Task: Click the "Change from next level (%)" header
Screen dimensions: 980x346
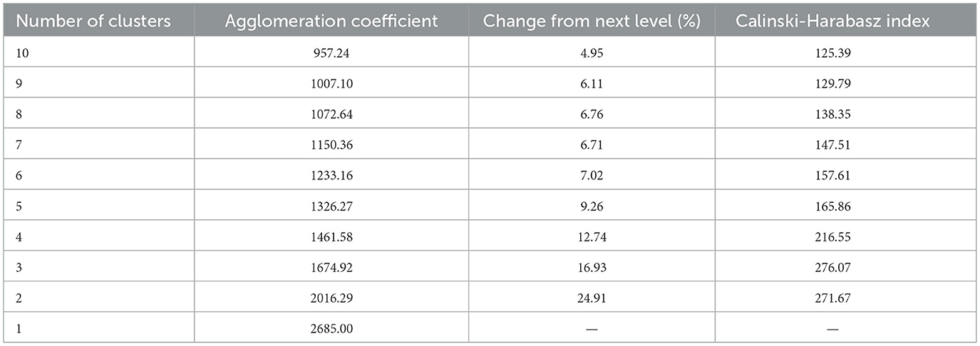Action: click(x=592, y=21)
